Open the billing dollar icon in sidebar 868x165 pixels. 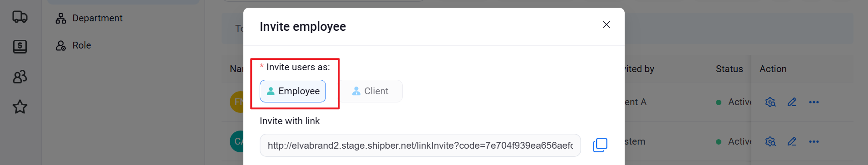(x=20, y=47)
